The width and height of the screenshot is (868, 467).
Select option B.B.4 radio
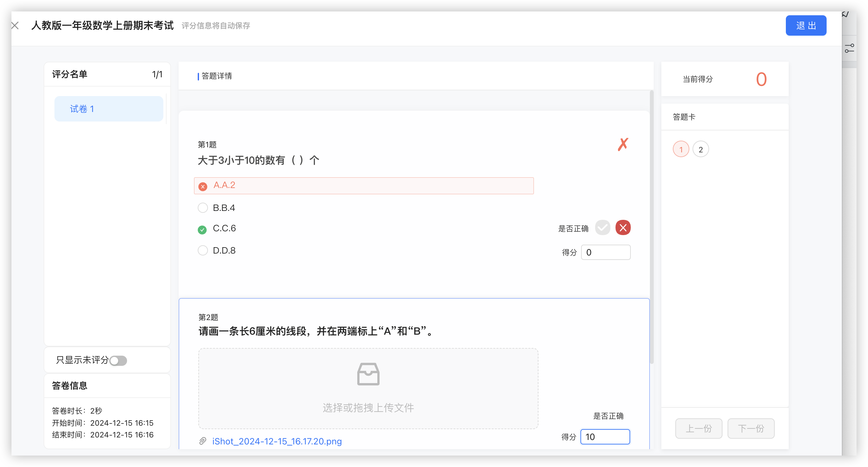coord(203,208)
